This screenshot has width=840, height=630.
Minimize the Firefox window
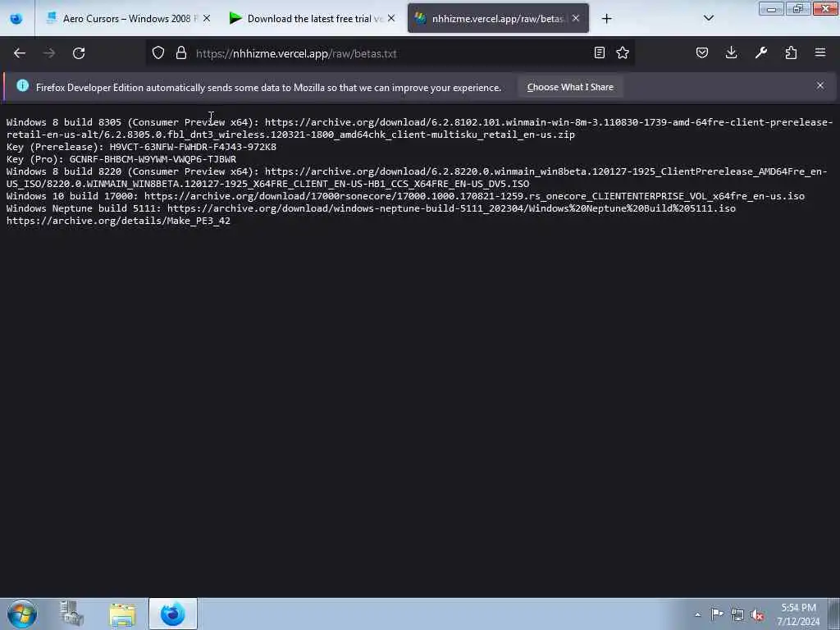(771, 8)
